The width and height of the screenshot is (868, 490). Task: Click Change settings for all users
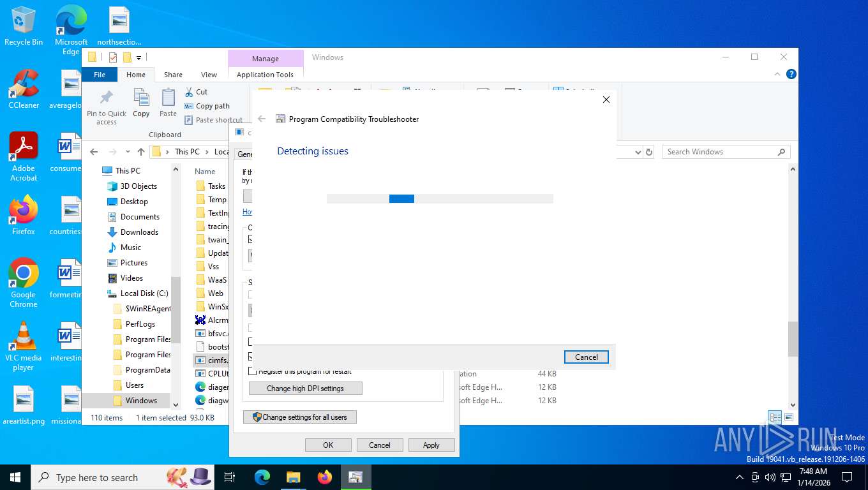299,417
